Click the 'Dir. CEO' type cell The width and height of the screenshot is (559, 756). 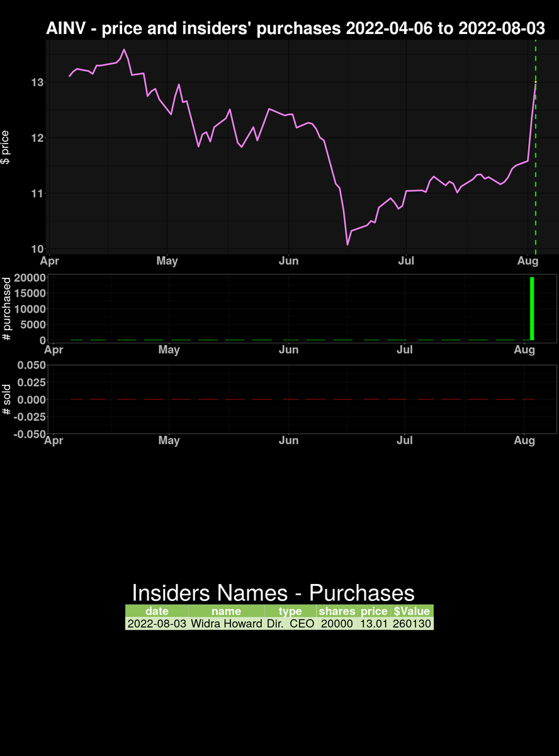[x=290, y=624]
